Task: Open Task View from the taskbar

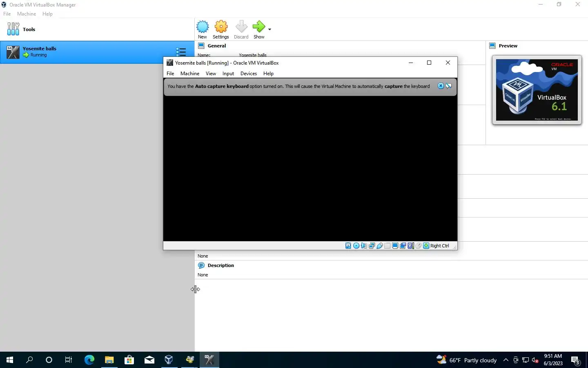Action: 69,360
